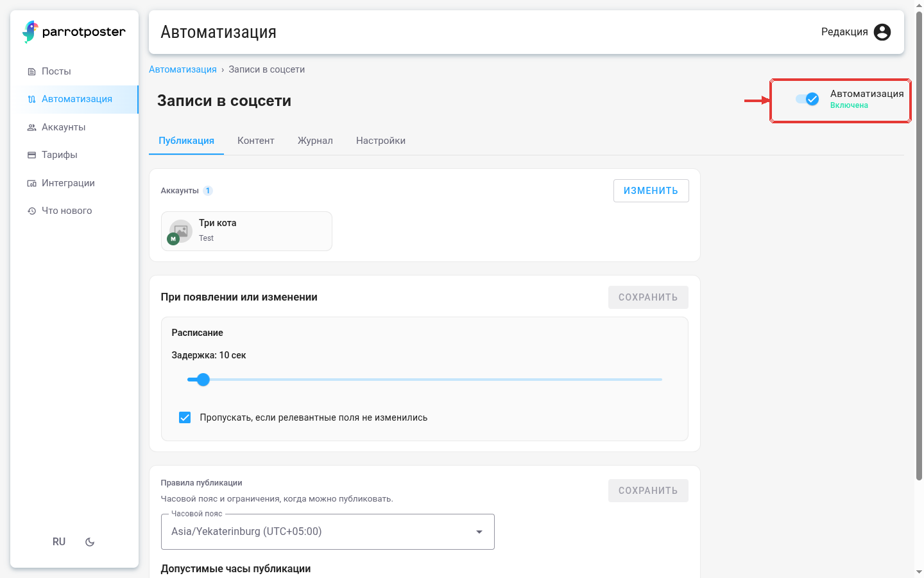The height and width of the screenshot is (578, 924).
Task: Click the parrotposter logo
Action: pos(74,31)
